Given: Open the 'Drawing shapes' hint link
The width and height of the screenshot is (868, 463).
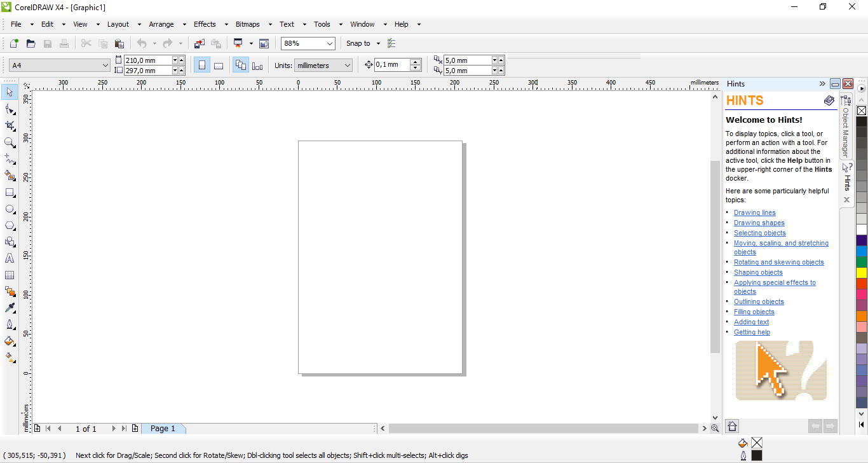Looking at the screenshot, I should 759,223.
